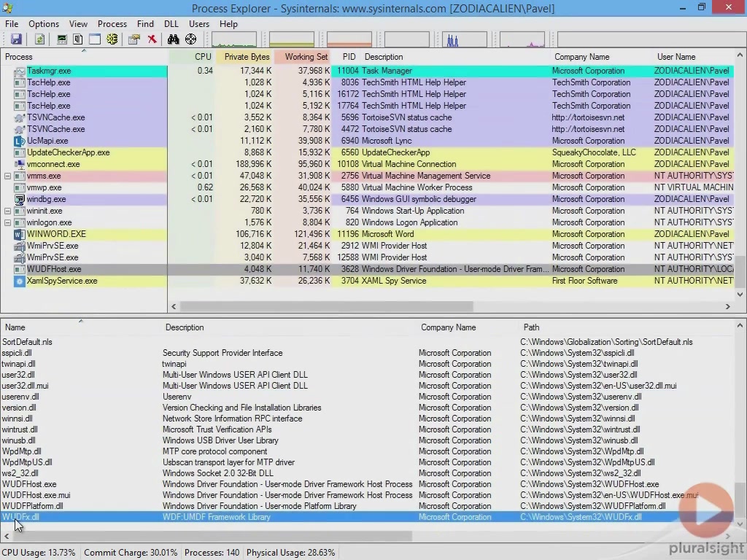Click the Taskmgr.exe process icon
The width and height of the screenshot is (747, 560).
pos(20,71)
